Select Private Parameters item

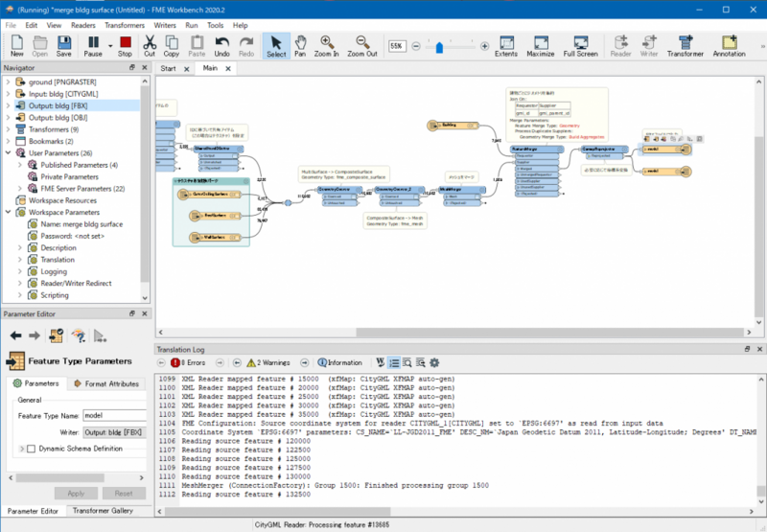click(x=69, y=176)
